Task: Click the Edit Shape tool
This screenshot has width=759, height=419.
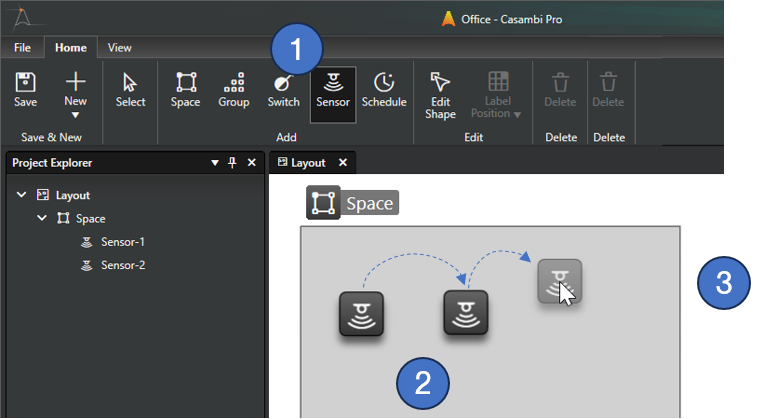Action: click(x=440, y=95)
